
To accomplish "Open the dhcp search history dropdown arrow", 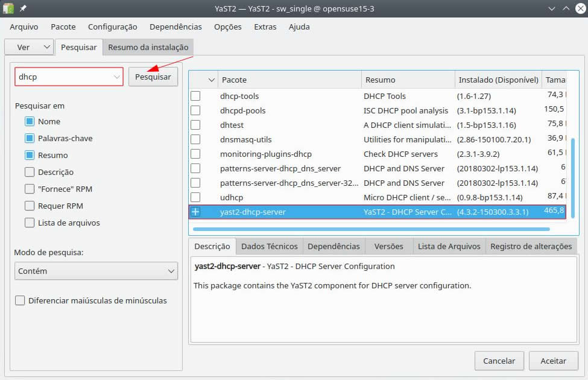I will tap(116, 77).
